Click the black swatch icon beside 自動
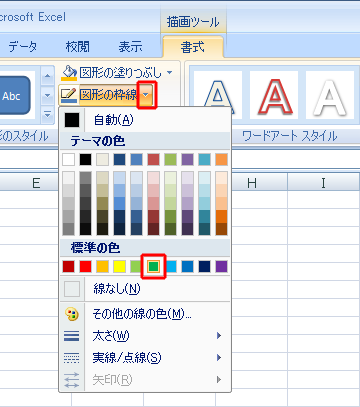 tap(72, 120)
